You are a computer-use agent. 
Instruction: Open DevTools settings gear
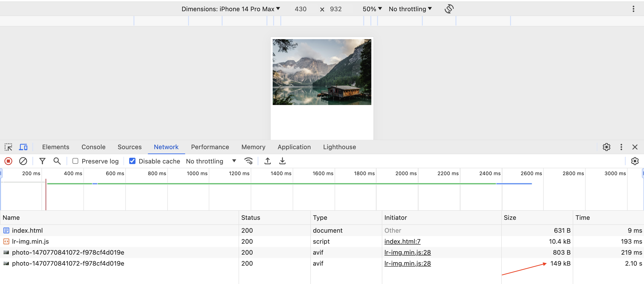tap(607, 147)
